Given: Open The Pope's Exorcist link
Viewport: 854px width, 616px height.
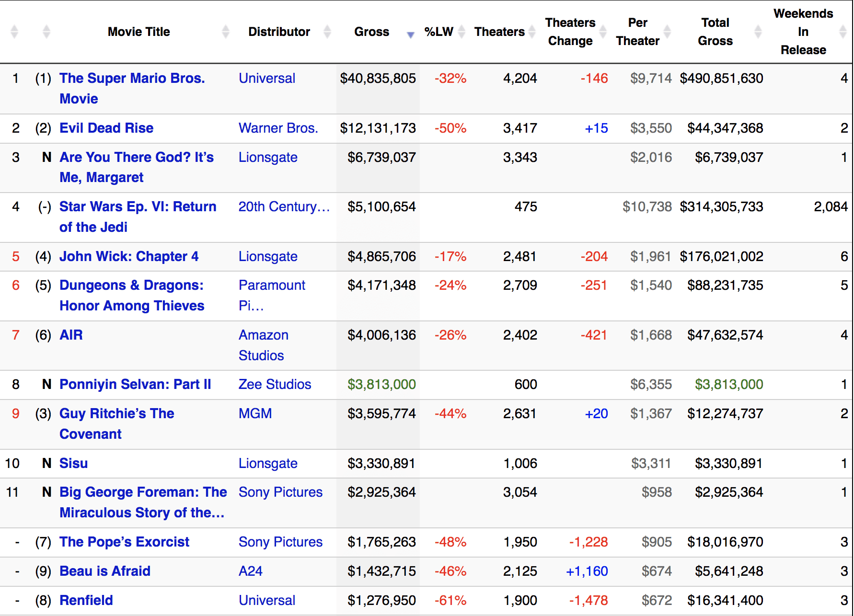Looking at the screenshot, I should click(124, 542).
